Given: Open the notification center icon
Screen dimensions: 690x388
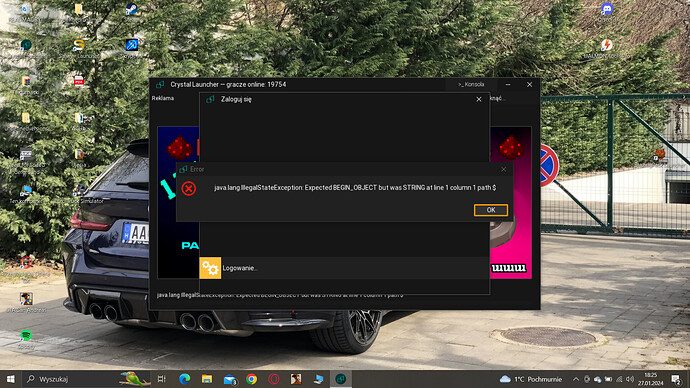Looking at the screenshot, I should coord(676,379).
